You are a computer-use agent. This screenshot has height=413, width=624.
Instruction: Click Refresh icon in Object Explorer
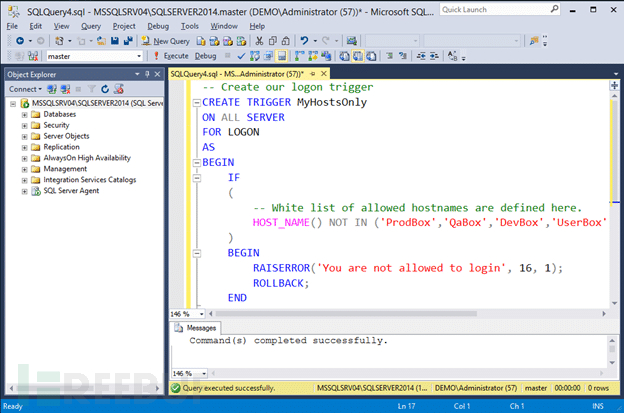click(105, 89)
